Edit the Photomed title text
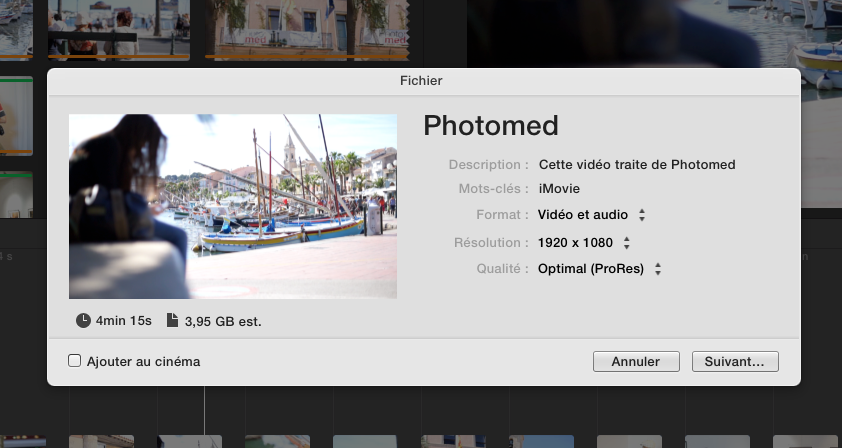This screenshot has height=448, width=842. click(x=491, y=125)
